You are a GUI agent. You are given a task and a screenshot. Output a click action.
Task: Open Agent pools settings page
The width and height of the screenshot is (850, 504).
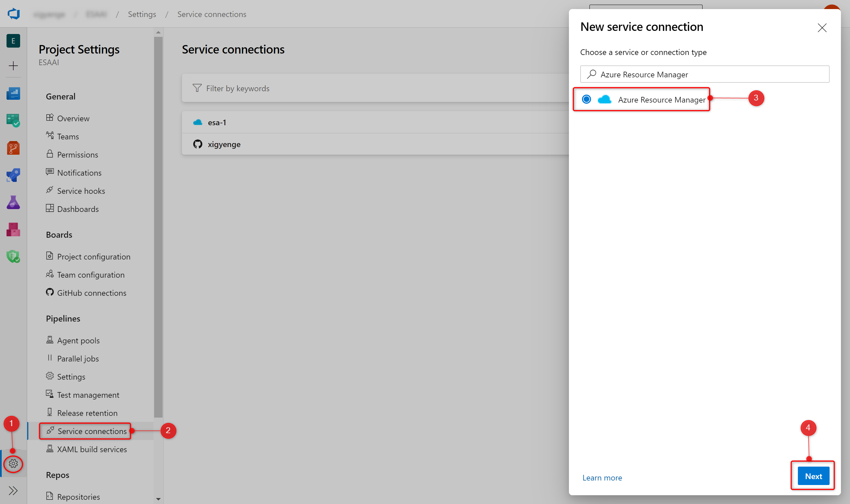coord(78,340)
